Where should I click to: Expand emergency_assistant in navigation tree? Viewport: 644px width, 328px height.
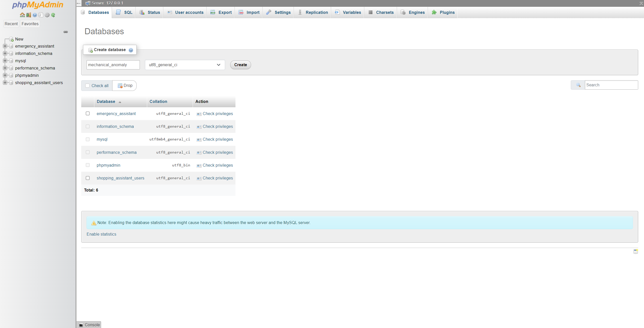pyautogui.click(x=5, y=46)
